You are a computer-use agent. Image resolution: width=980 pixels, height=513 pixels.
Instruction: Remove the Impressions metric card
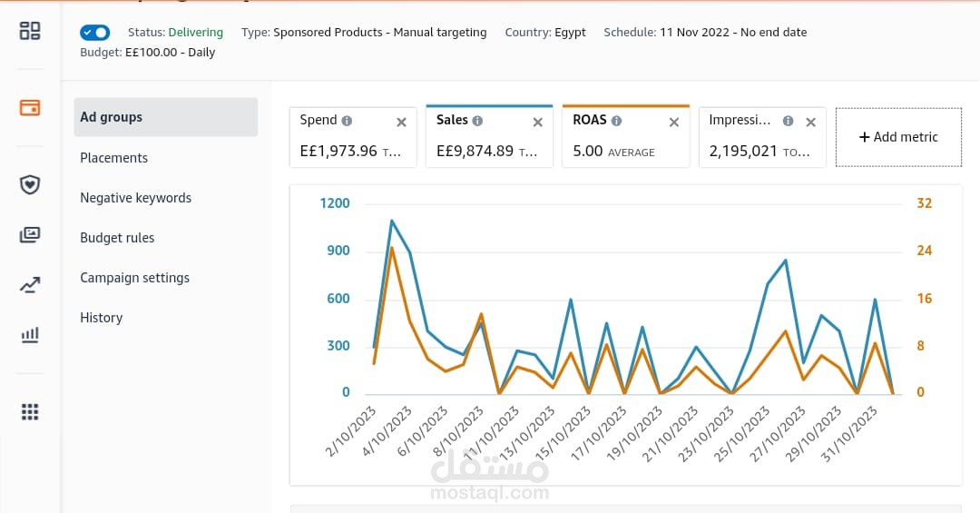pos(810,123)
